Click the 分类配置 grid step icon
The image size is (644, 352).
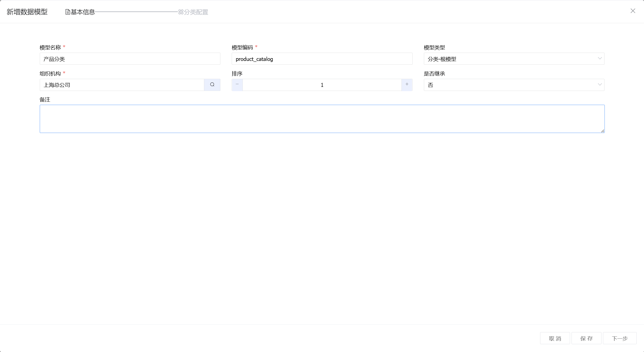(x=181, y=12)
